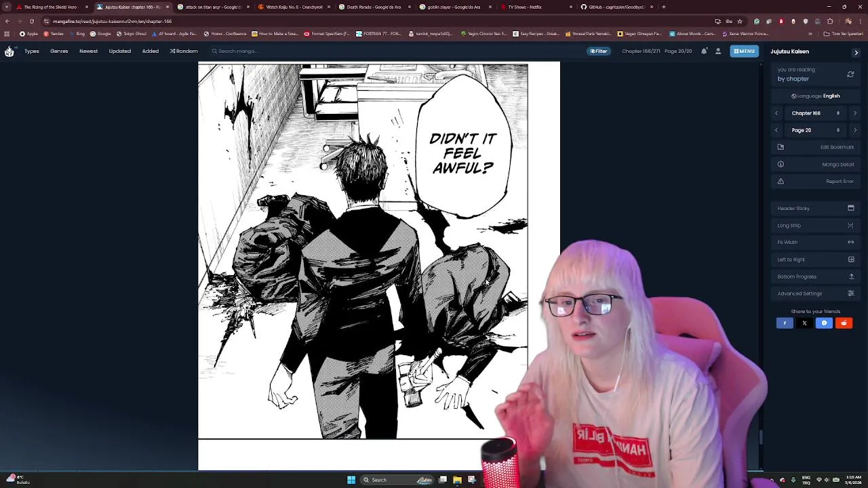Click the Chapter 166/271 indicator
Image resolution: width=868 pixels, height=488 pixels.
pyautogui.click(x=641, y=51)
